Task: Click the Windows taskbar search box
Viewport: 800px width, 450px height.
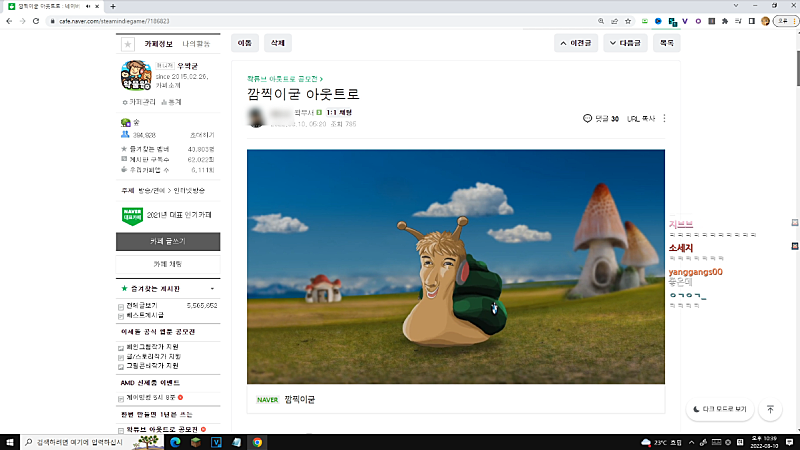Action: click(85, 441)
